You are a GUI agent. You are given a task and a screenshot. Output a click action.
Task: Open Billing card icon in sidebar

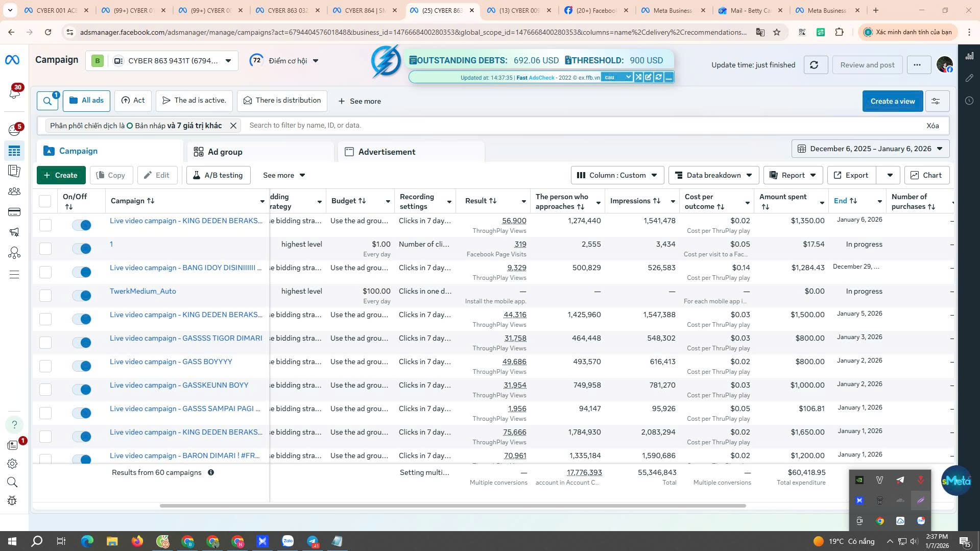pos(14,212)
